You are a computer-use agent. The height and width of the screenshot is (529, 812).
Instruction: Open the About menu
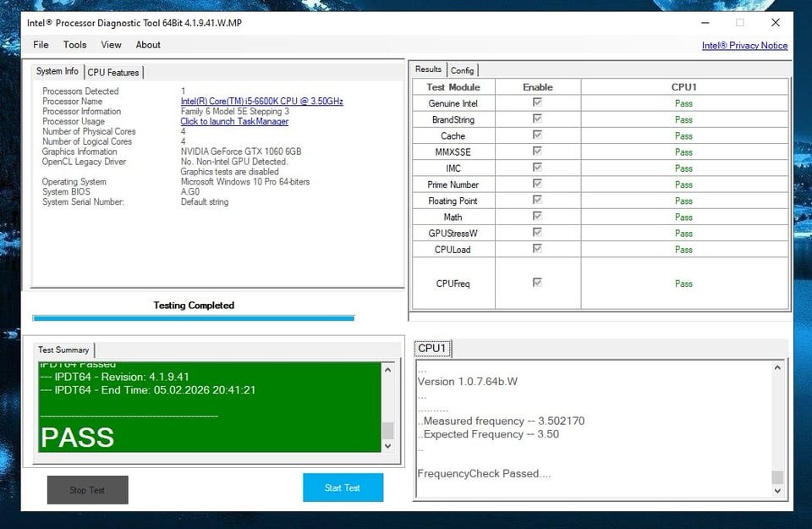point(148,45)
